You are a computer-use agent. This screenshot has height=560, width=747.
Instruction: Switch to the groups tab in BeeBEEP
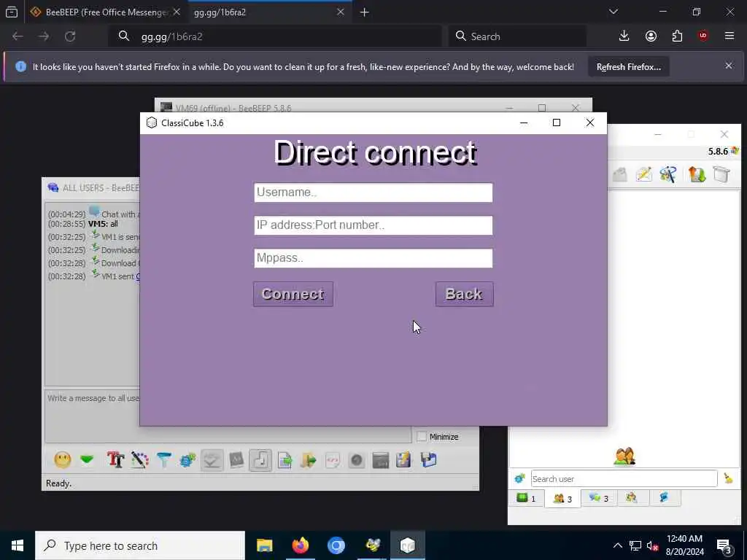[631, 497]
